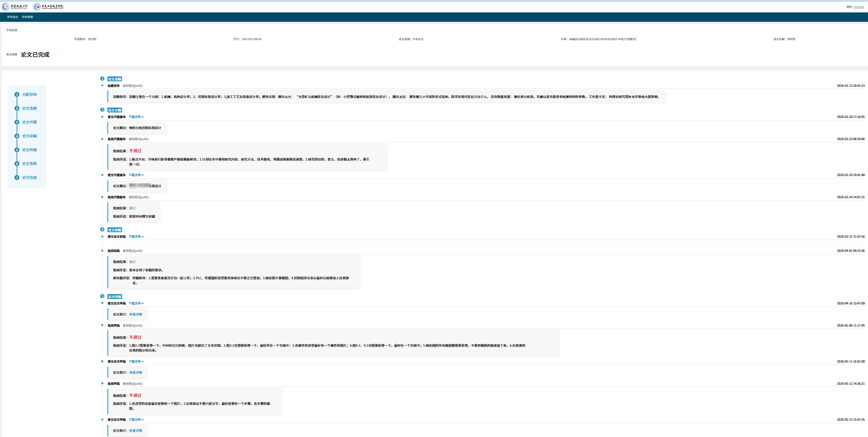Click step 2 circle icon in sidebar
Screen dimensions: 868x437
tap(17, 108)
